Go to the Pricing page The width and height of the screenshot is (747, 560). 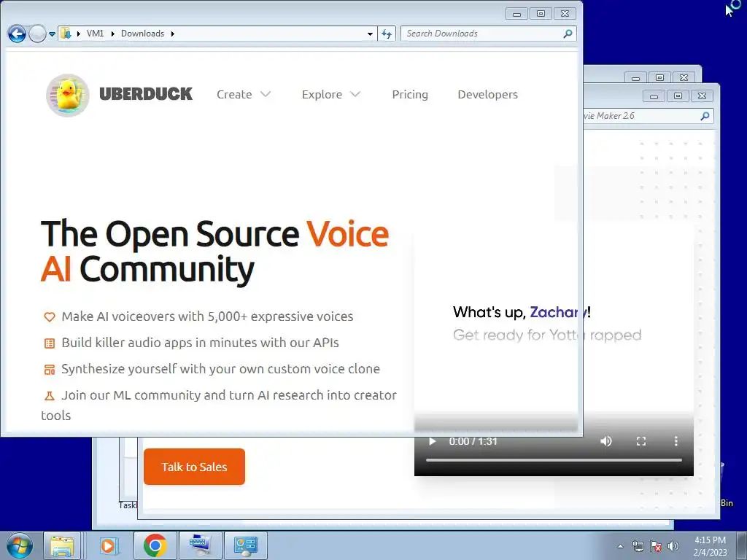coord(410,94)
